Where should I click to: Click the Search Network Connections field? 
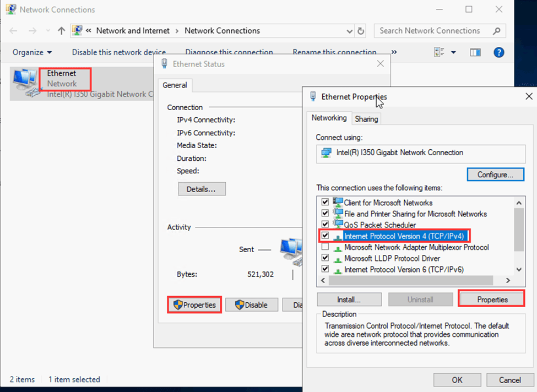click(432, 31)
